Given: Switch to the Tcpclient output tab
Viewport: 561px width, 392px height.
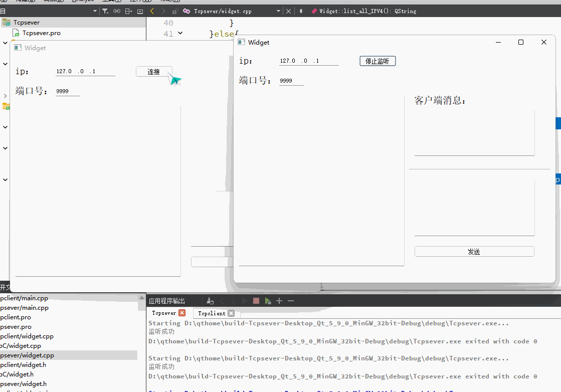Looking at the screenshot, I should [x=211, y=313].
